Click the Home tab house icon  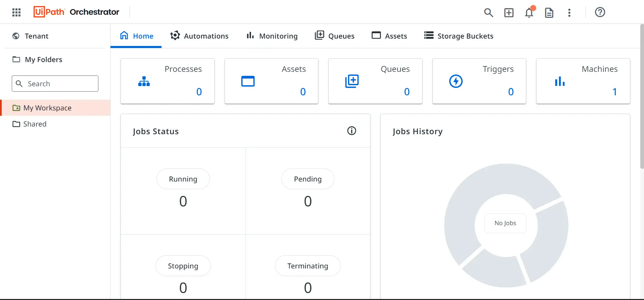pyautogui.click(x=124, y=35)
